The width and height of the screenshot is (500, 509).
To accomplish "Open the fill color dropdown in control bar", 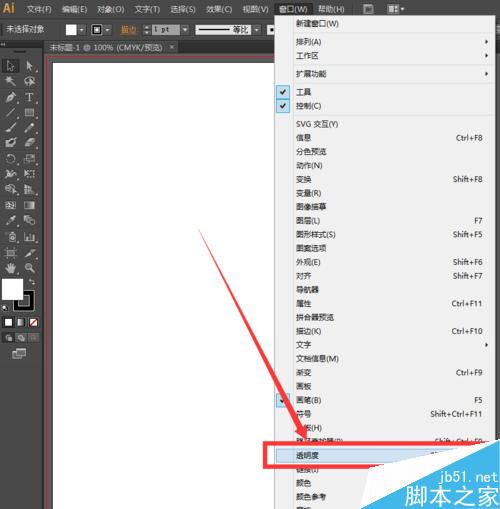I will (81, 30).
